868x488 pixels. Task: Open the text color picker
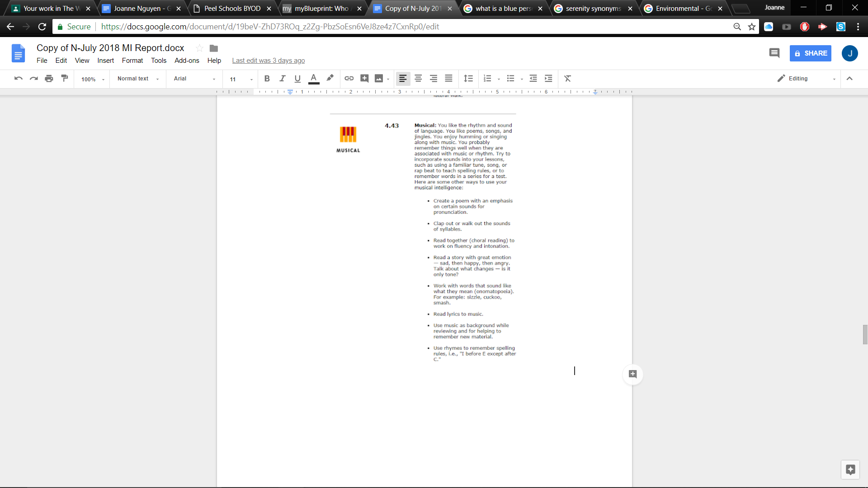pyautogui.click(x=314, y=79)
